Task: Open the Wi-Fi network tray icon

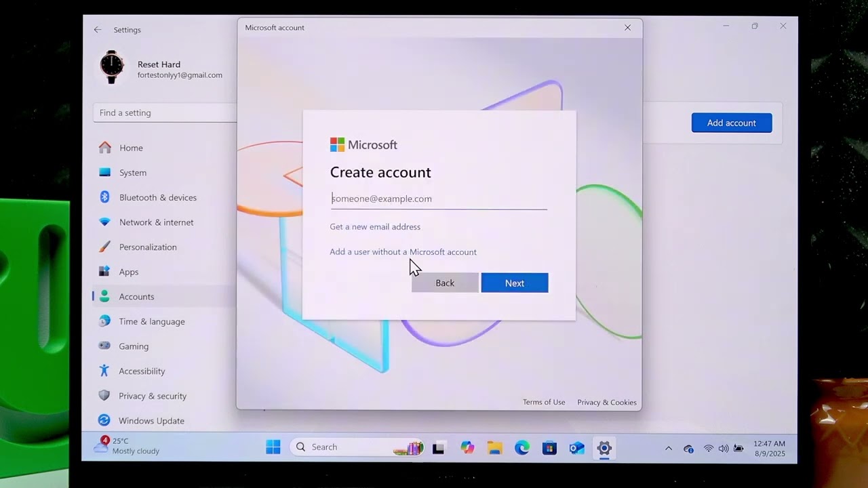Action: point(709,449)
